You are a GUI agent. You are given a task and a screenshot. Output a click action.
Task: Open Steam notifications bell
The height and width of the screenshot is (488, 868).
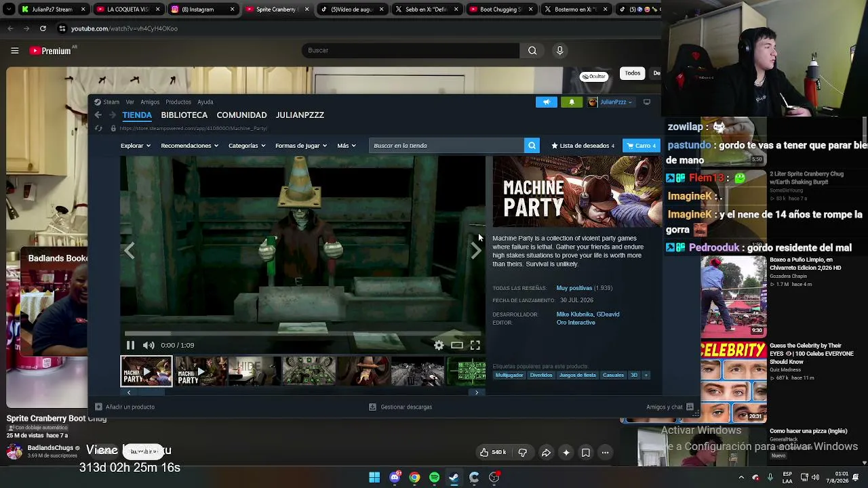click(x=571, y=102)
